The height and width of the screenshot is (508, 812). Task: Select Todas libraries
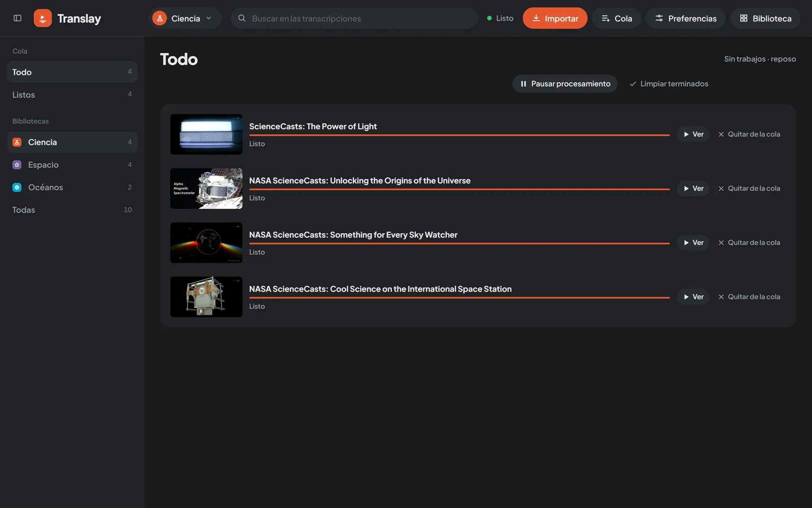coord(72,210)
